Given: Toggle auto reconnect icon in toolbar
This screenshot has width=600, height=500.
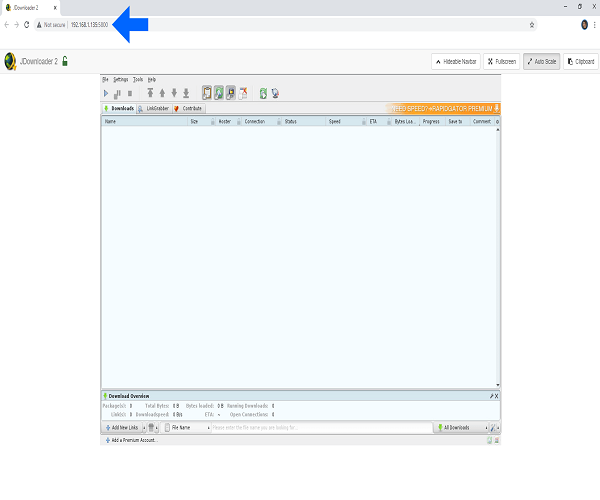Looking at the screenshot, I should [x=218, y=93].
